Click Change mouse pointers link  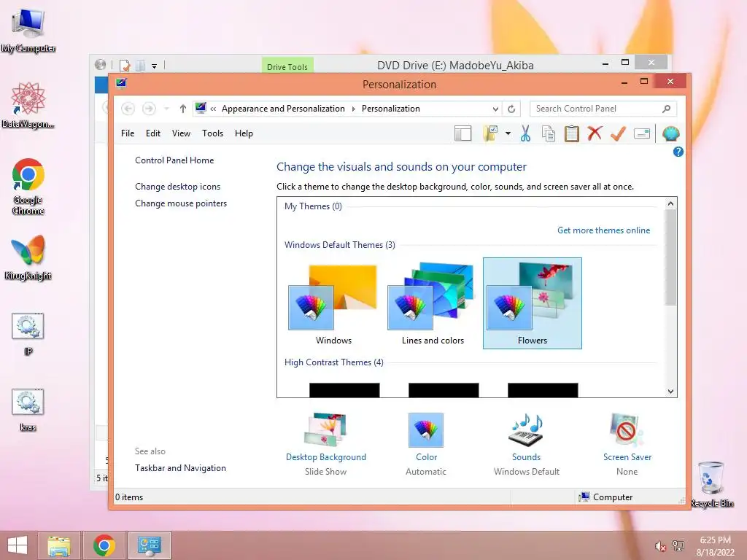pyautogui.click(x=181, y=203)
